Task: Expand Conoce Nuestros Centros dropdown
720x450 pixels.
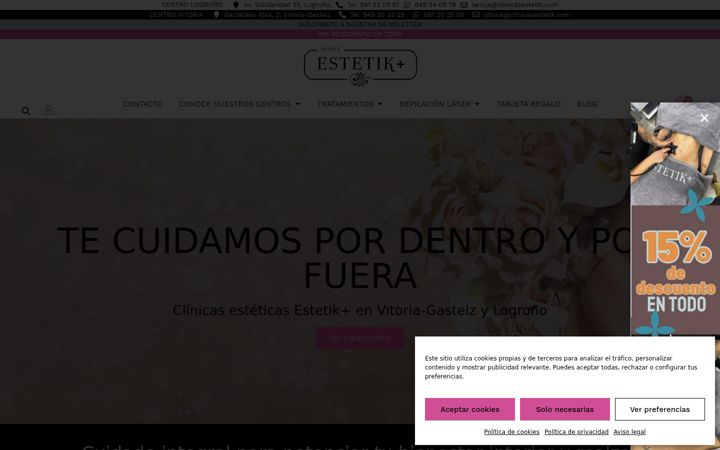Action: click(240, 104)
